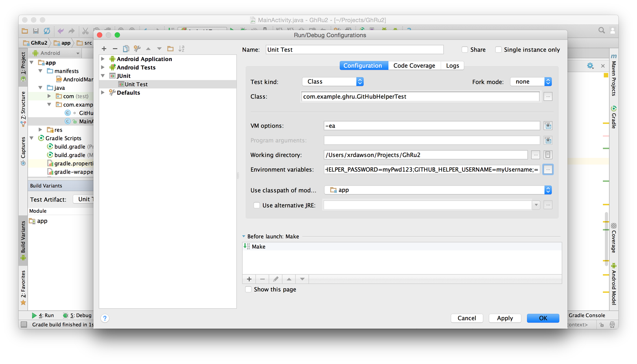Open the class browse button beside the Class field
This screenshot has height=364, width=637.
point(548,97)
